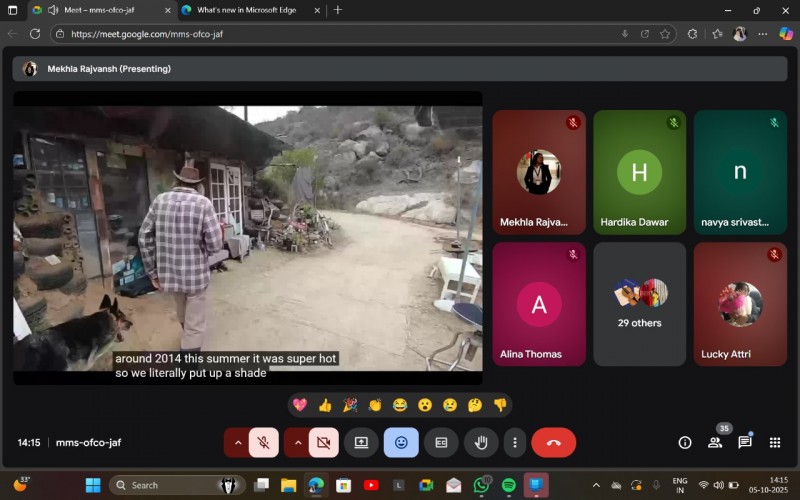Viewport: 800px width, 500px height.
Task: Open more options three-dot menu
Action: coord(515,442)
